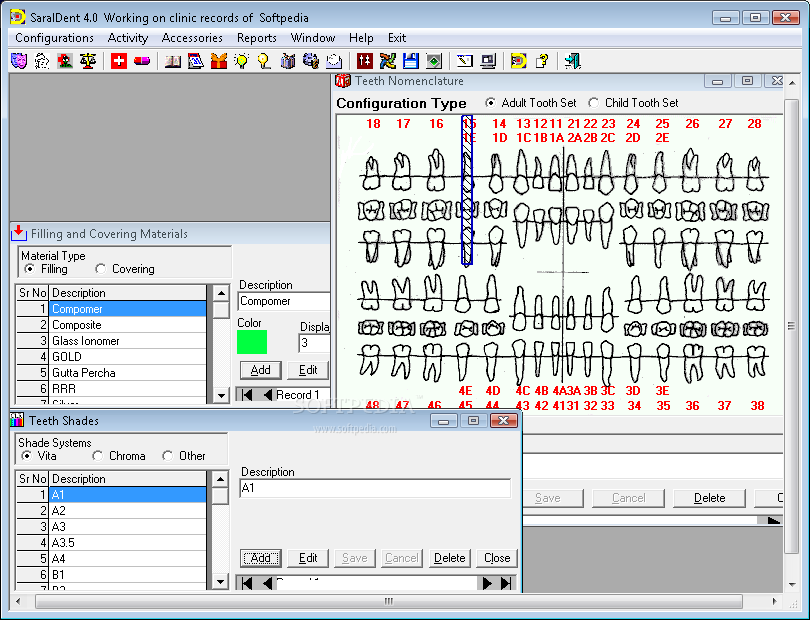
Task: Open the open-book toolbar icon
Action: tap(173, 61)
